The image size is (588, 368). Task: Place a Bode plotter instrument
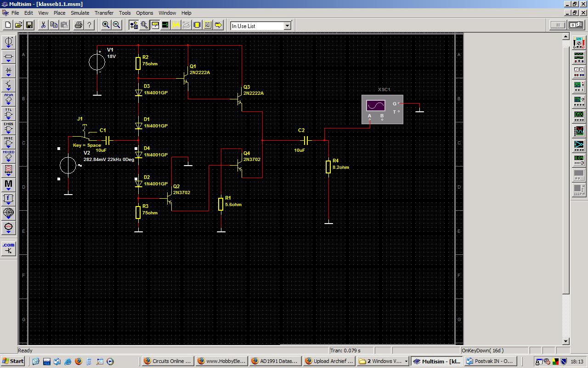point(579,101)
